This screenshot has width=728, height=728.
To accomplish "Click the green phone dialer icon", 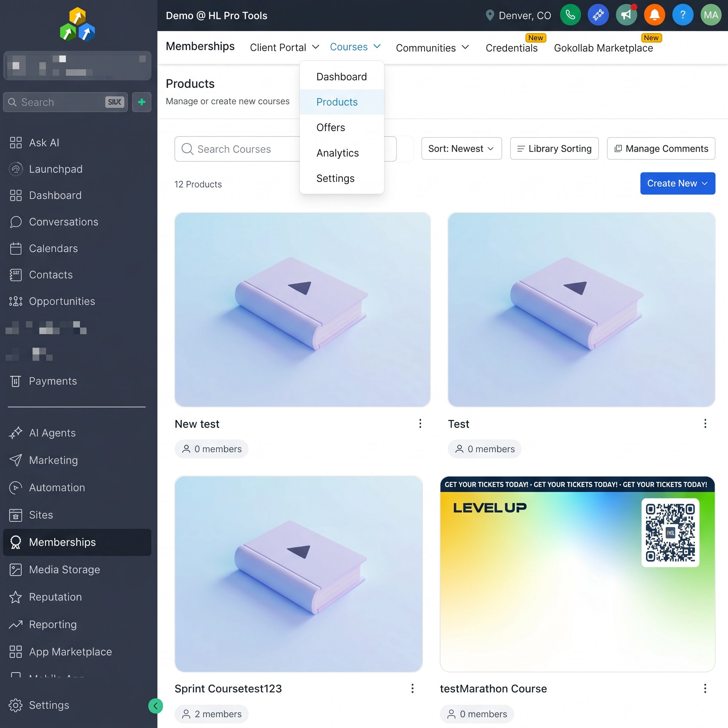I will [x=570, y=15].
